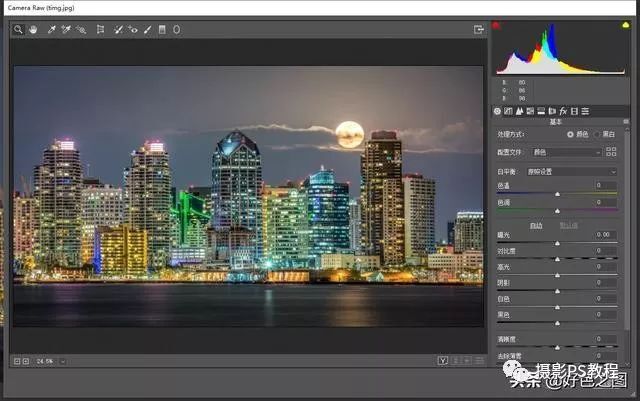Select the Zoom tool in toolbar
The image size is (640, 401).
(x=18, y=30)
